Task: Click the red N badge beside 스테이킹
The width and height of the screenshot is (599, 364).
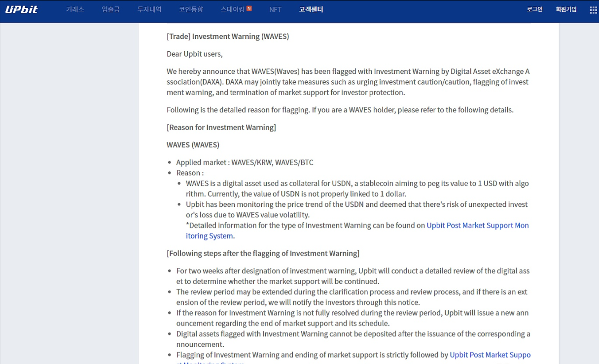Action: click(249, 8)
